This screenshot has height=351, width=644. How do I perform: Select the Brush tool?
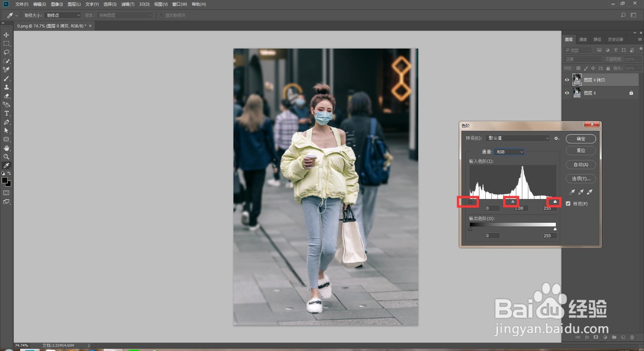click(x=6, y=78)
